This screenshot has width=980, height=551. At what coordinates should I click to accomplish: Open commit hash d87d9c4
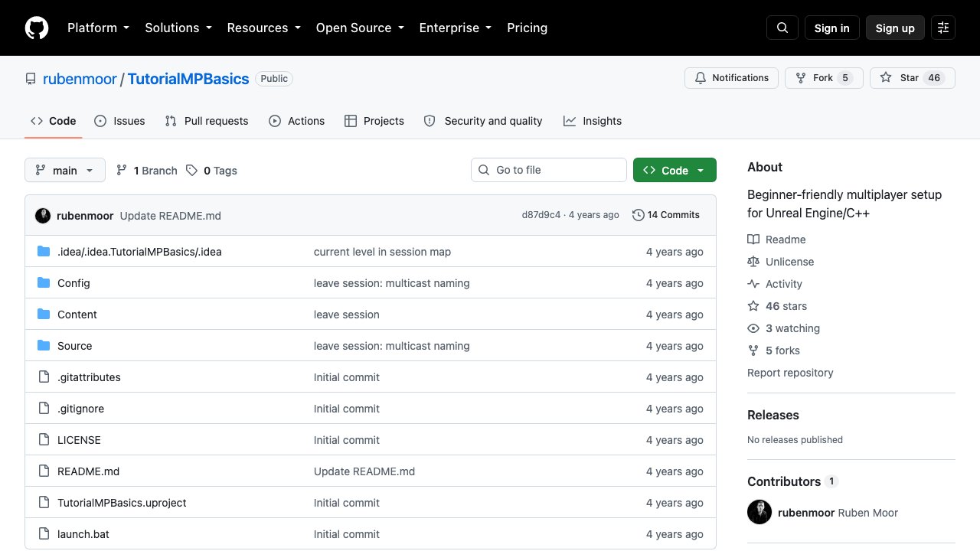[x=541, y=215]
